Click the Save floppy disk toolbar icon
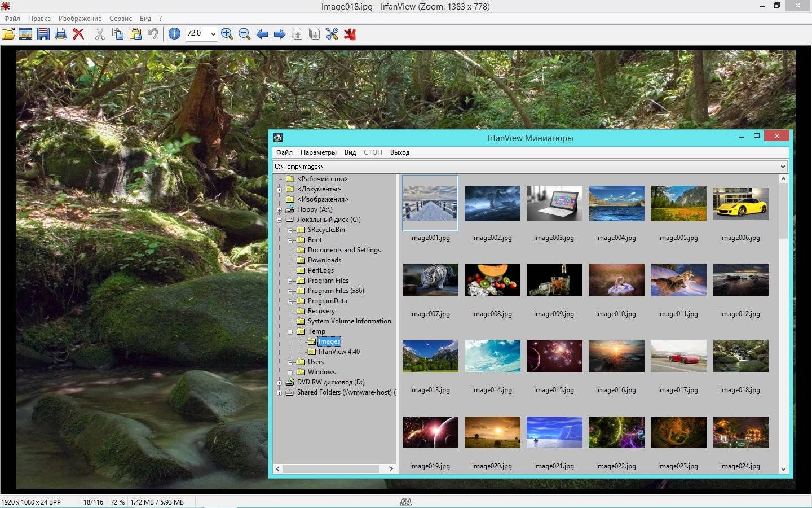812x508 pixels. coord(43,34)
